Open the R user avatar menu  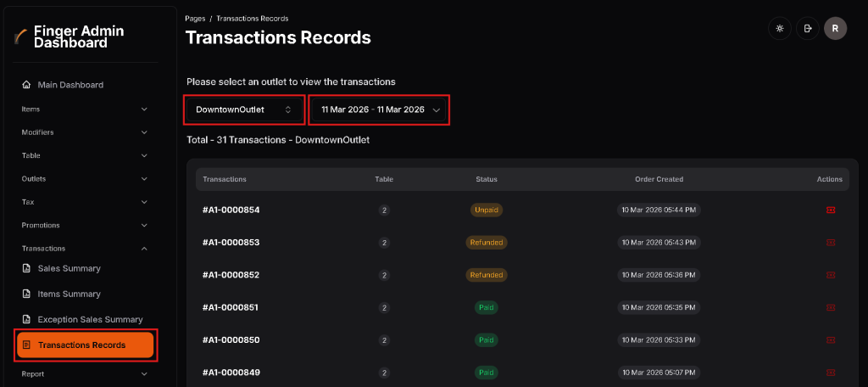pyautogui.click(x=835, y=29)
